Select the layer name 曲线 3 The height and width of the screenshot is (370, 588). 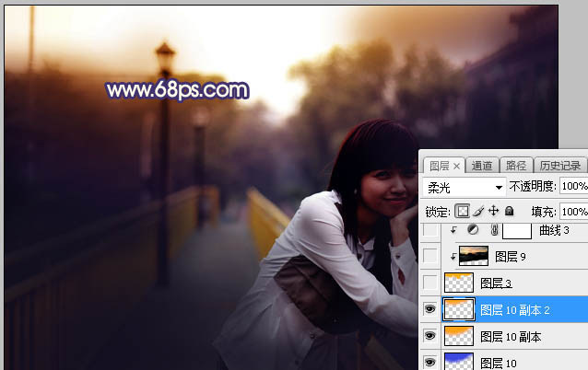click(x=554, y=230)
